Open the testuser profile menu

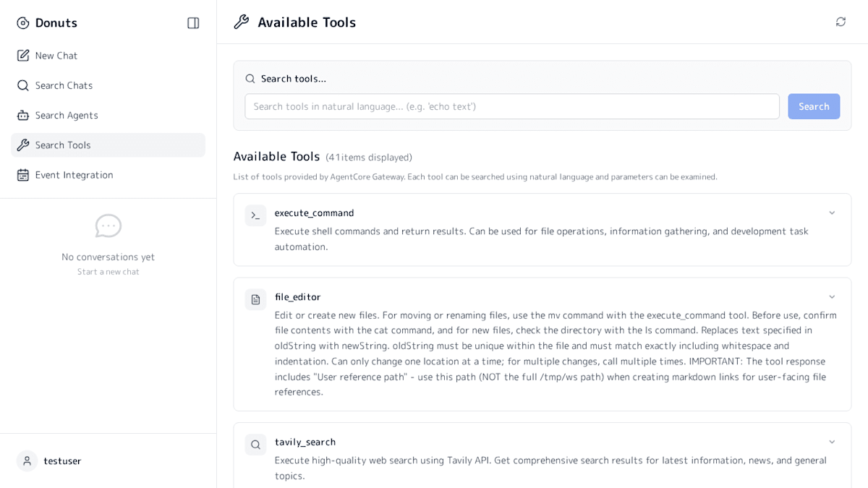point(62,461)
